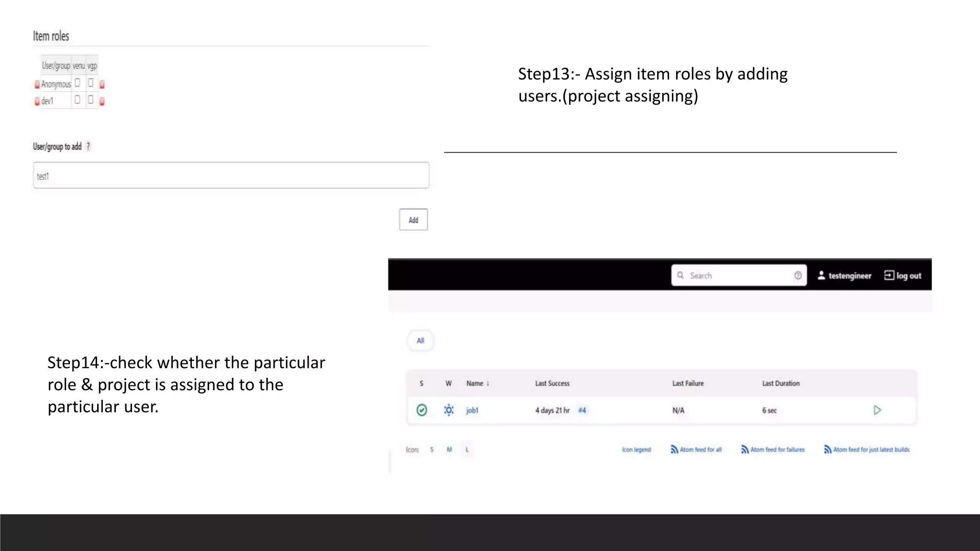
Task: Click the log out door icon
Action: coord(889,275)
